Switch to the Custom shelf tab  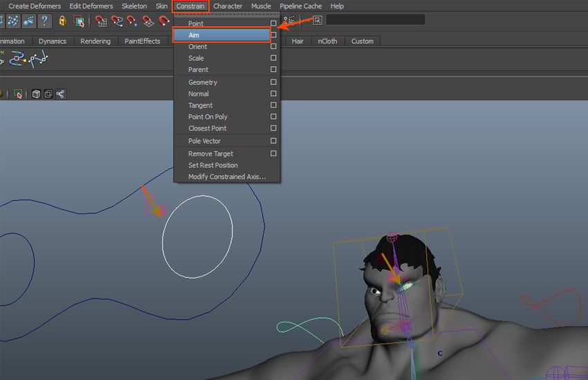[362, 41]
